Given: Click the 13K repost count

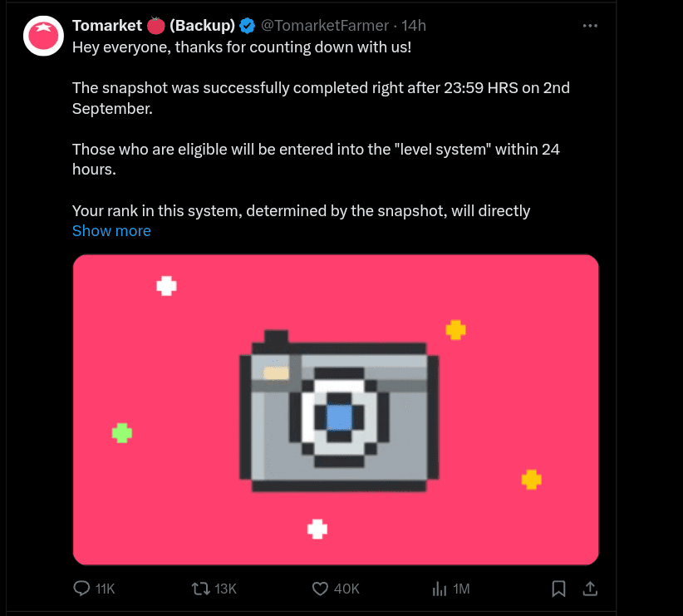Looking at the screenshot, I should coord(225,589).
